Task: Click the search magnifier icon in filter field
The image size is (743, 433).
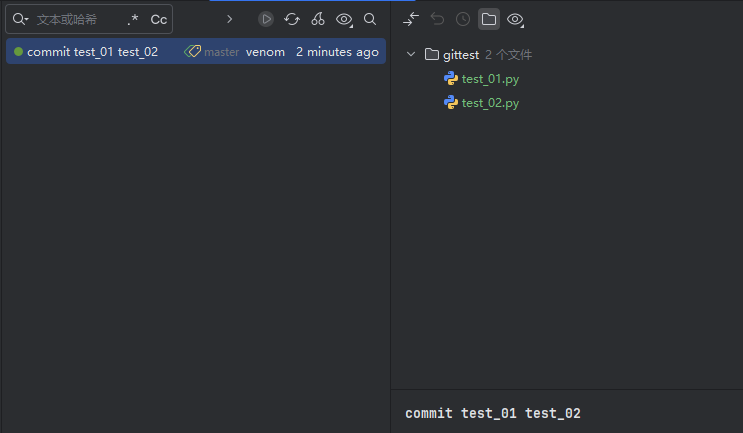Action: tap(20, 19)
